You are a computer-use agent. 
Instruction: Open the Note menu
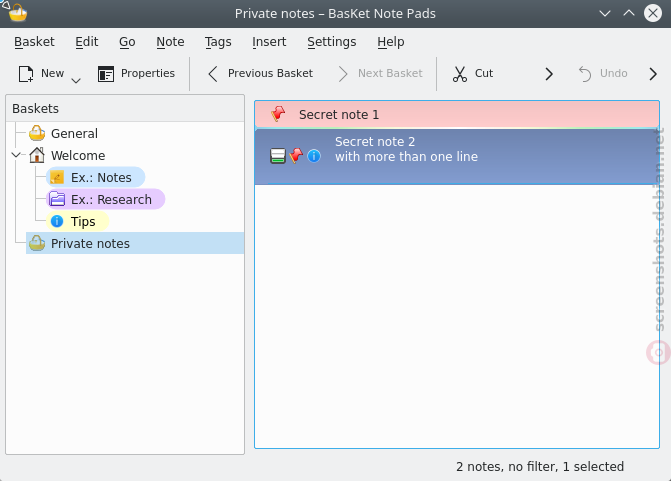click(170, 42)
